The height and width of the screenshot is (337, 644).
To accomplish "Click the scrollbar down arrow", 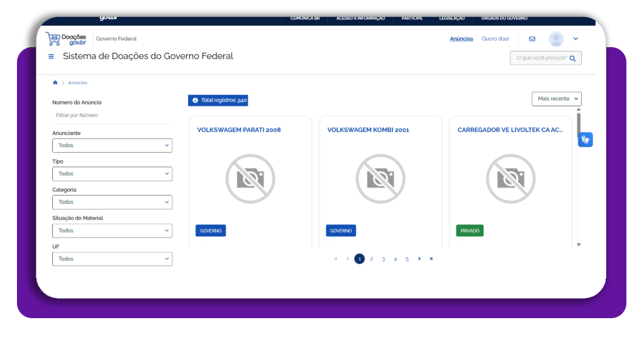I will (579, 245).
